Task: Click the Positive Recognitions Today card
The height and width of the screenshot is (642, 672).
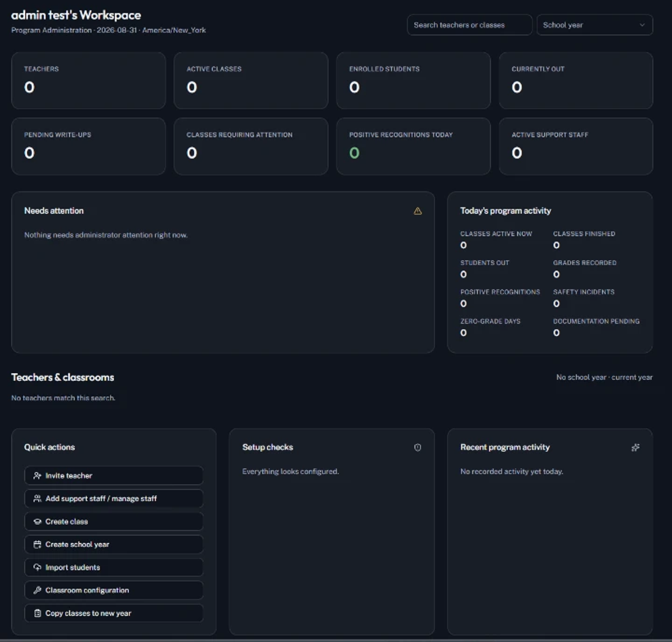Action: [413, 147]
